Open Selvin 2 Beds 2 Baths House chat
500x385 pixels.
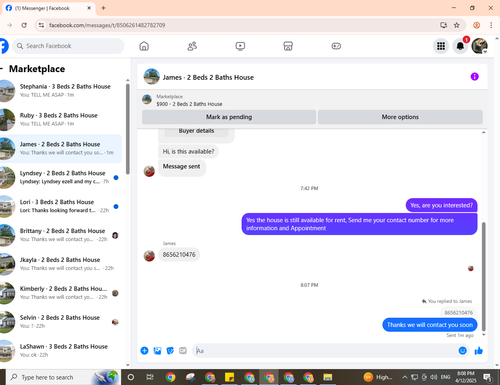(x=61, y=322)
